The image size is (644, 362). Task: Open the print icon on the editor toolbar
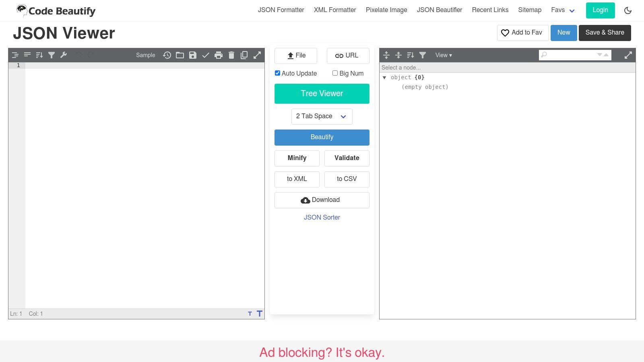219,55
